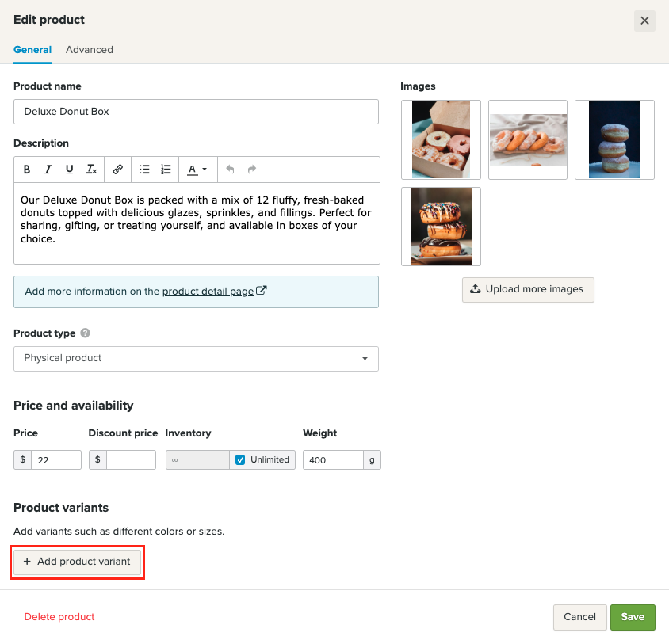Expand the text color dropdown arrow
This screenshot has height=644, width=669.
[205, 169]
